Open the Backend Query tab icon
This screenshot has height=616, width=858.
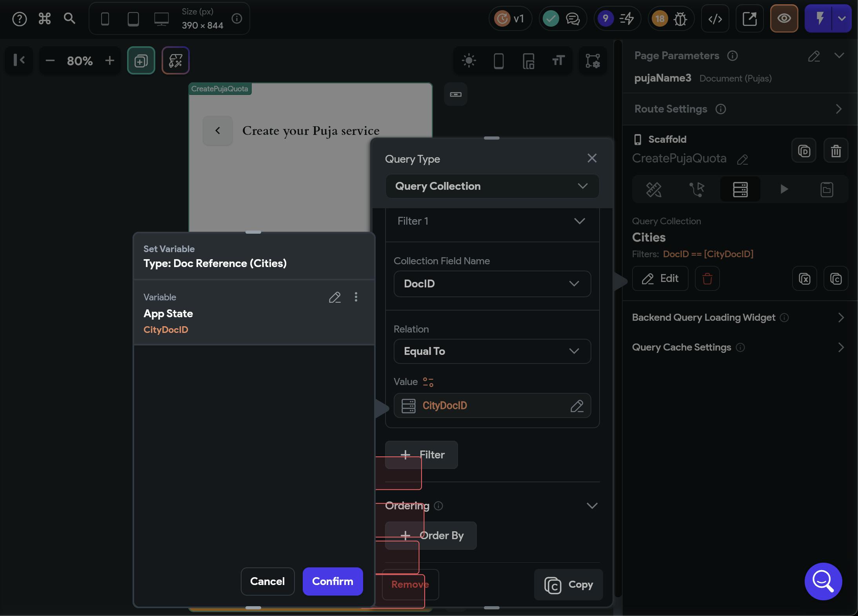(740, 189)
